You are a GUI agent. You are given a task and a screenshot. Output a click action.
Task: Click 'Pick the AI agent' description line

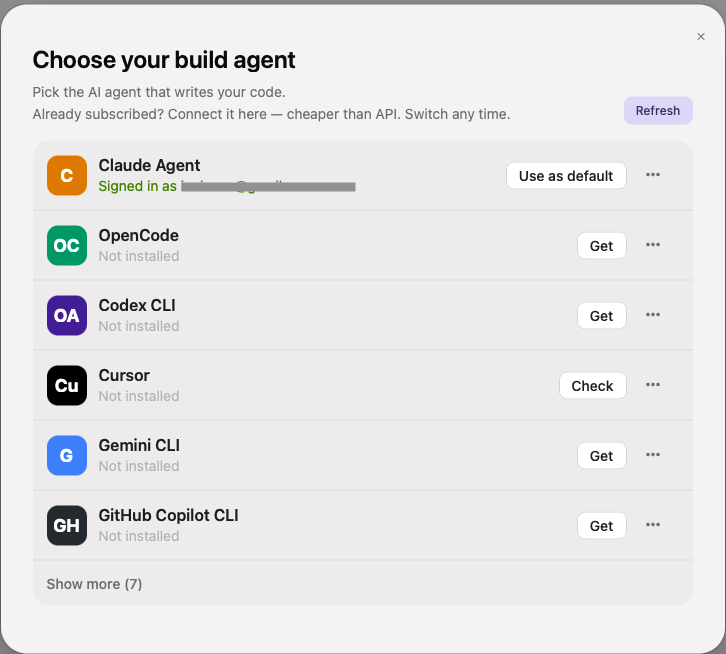coord(159,92)
